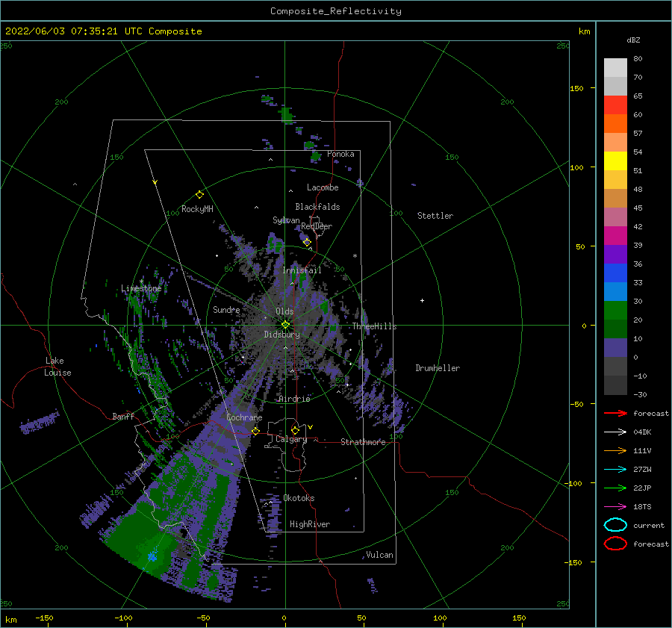Screen dimensions: 672x628
Task: Click the HighRiver town label
Action: pyautogui.click(x=310, y=524)
